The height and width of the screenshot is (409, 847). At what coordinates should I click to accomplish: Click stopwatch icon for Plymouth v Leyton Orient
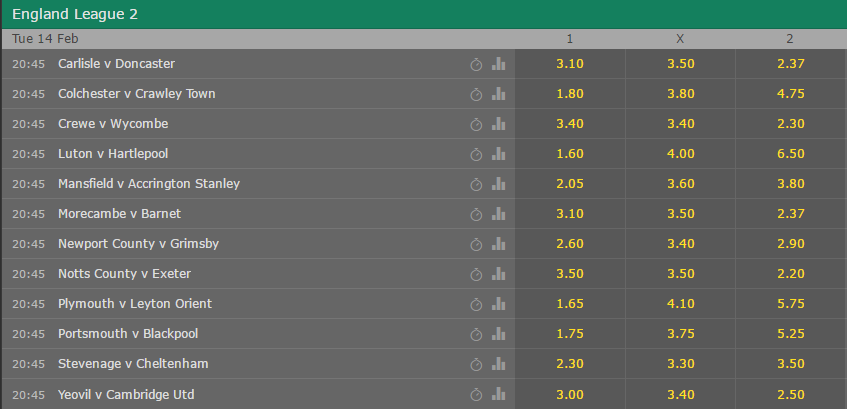[476, 304]
